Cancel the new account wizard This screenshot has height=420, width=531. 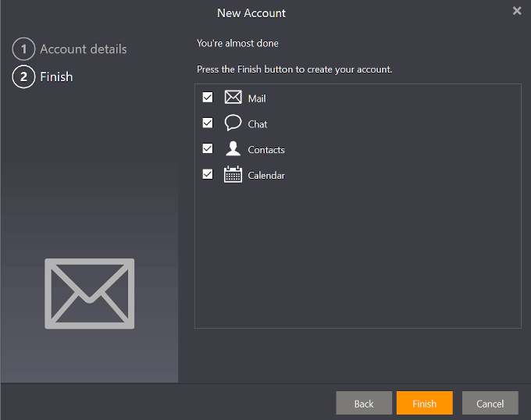point(490,403)
